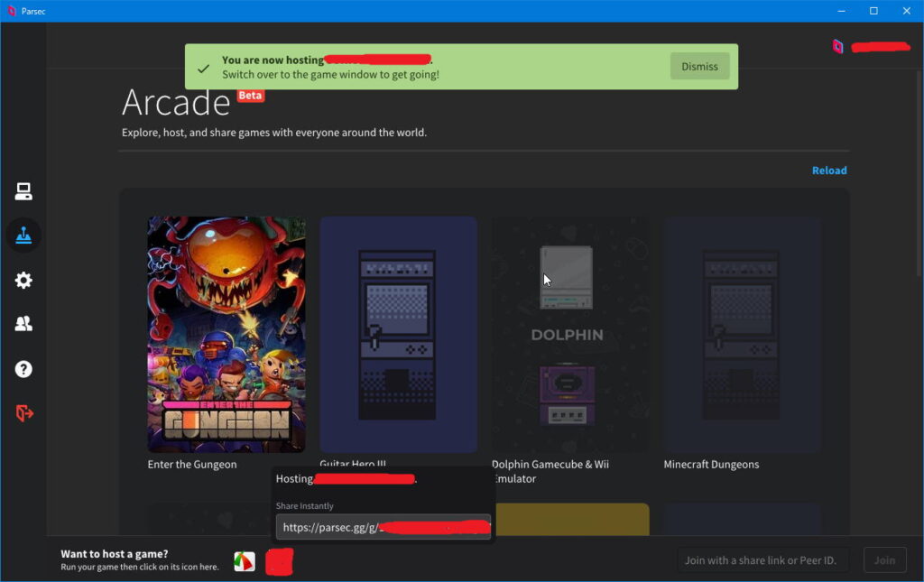Image resolution: width=924 pixels, height=582 pixels.
Task: Open Enter the Gungeon cover art
Action: [x=226, y=335]
